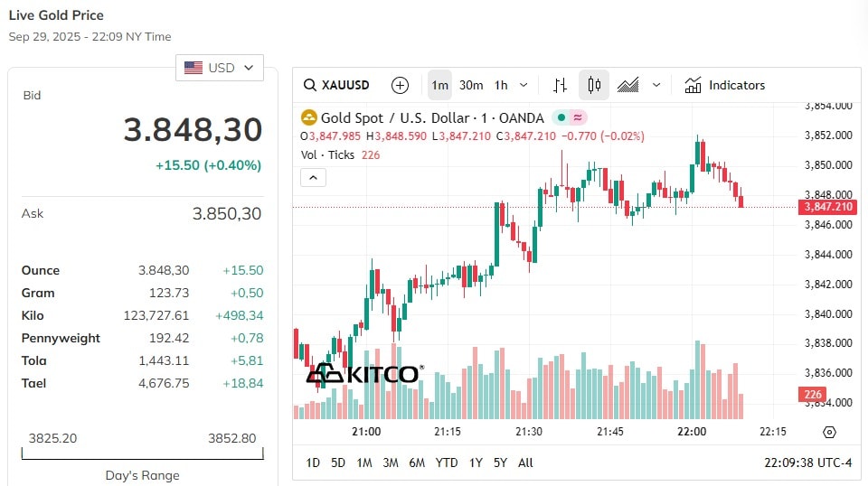Expand the time interval dropdown arrow
Viewport: 868px width, 486px height.
[524, 85]
